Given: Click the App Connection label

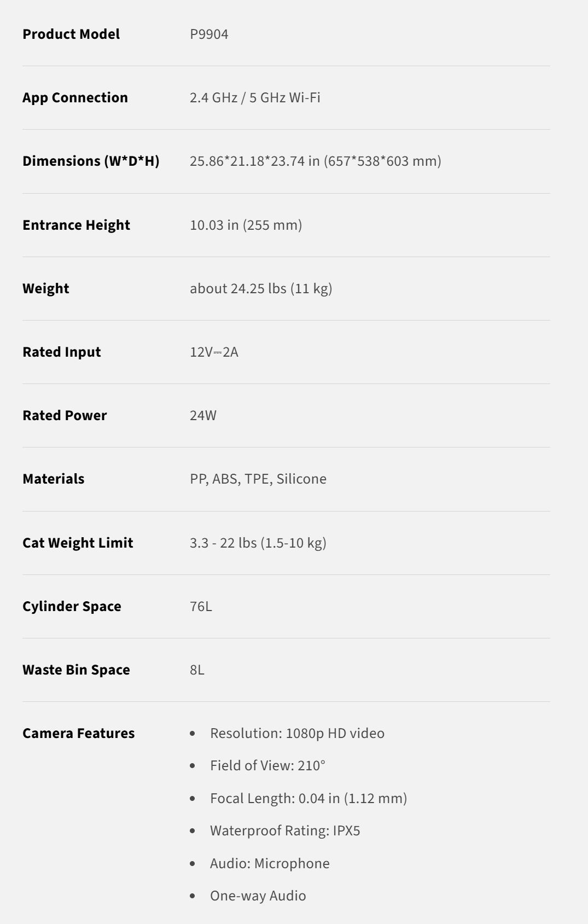Looking at the screenshot, I should (x=75, y=97).
